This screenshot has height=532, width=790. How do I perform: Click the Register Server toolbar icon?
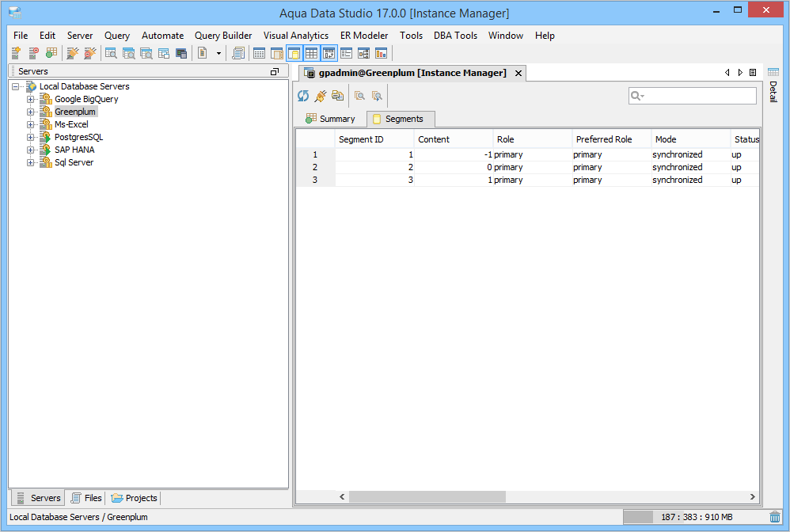(x=16, y=53)
